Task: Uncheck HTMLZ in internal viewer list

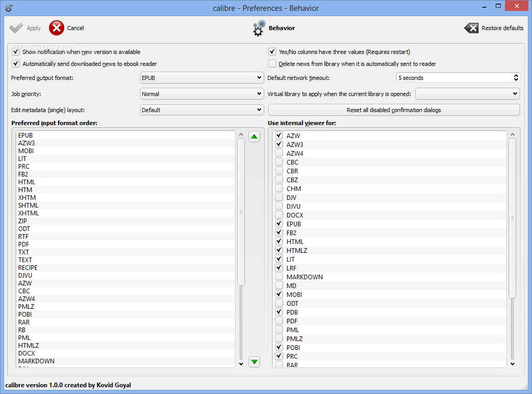Action: click(x=279, y=250)
